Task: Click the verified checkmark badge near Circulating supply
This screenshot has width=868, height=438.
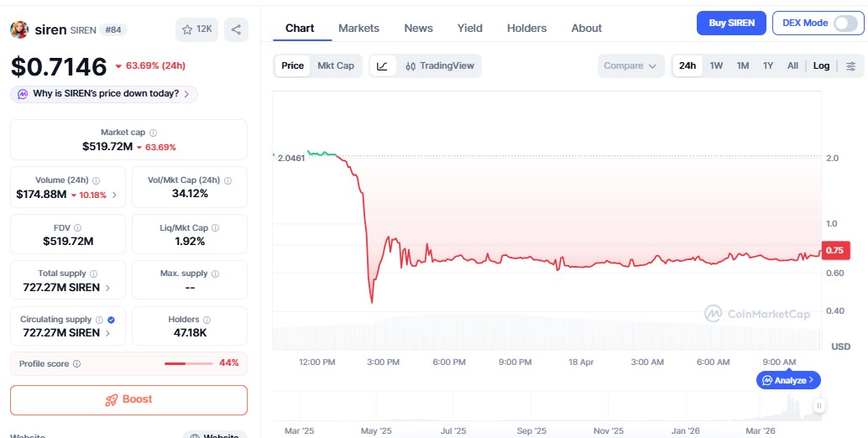Action: point(112,320)
